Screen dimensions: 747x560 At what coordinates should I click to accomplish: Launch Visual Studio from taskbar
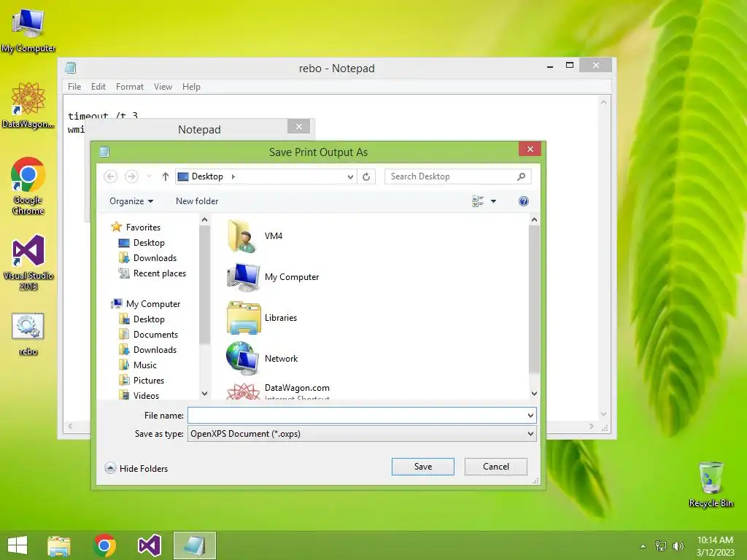click(x=149, y=545)
